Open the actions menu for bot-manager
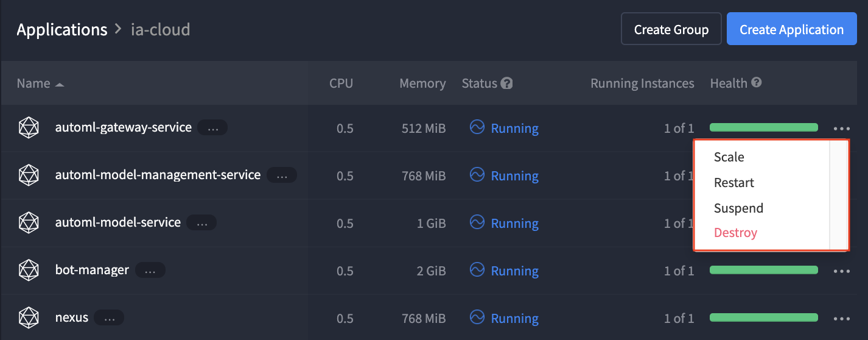Viewport: 868px width, 340px height. click(842, 271)
